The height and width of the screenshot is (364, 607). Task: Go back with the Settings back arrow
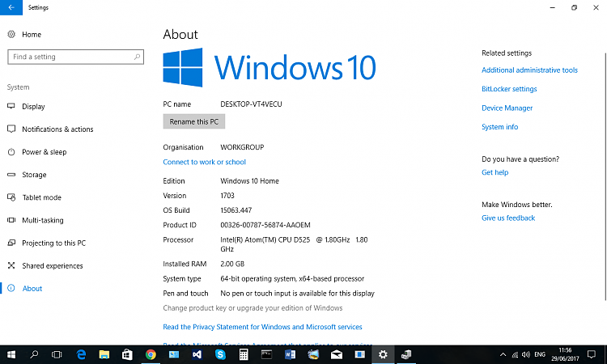pyautogui.click(x=11, y=7)
